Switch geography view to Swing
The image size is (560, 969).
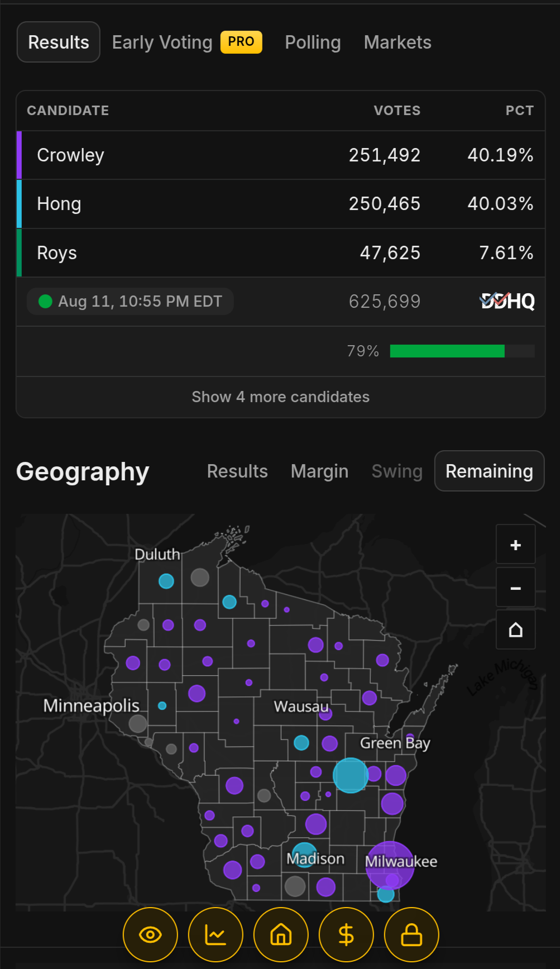tap(397, 471)
